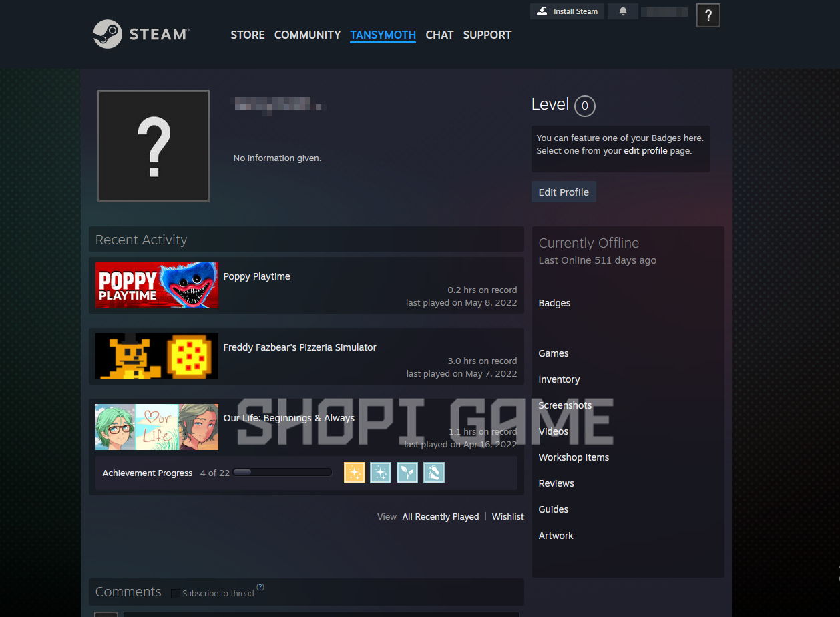Click the achievement progress bar
The height and width of the screenshot is (617, 840).
coord(282,473)
